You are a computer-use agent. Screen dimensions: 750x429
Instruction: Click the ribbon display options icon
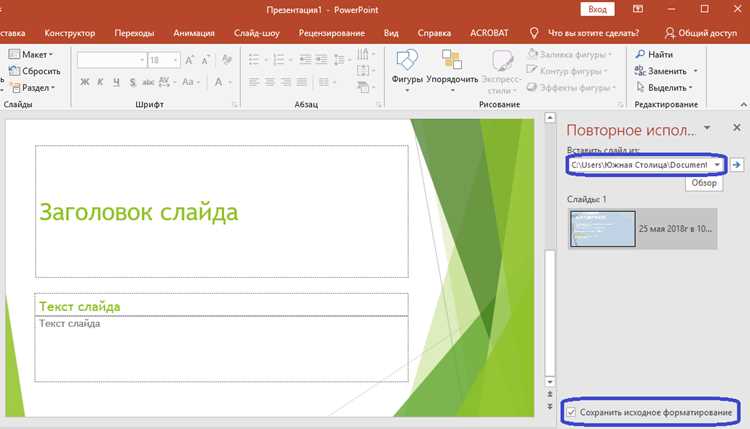point(638,9)
